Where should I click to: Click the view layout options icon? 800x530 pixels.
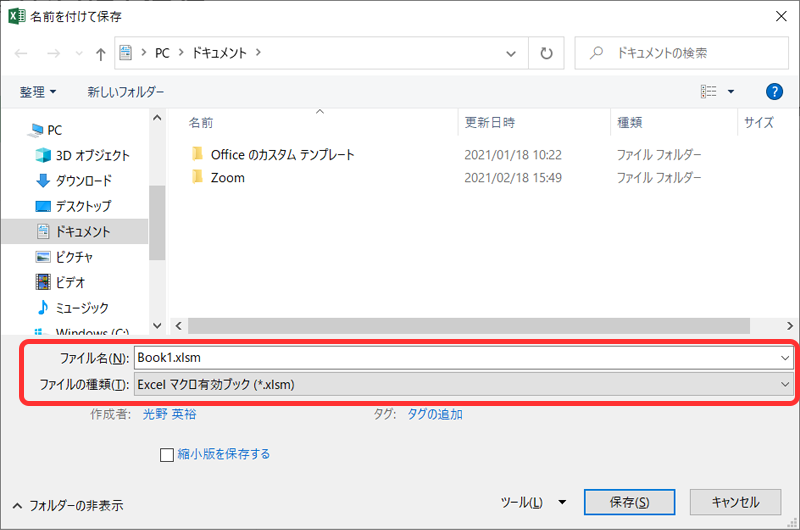coord(709,91)
